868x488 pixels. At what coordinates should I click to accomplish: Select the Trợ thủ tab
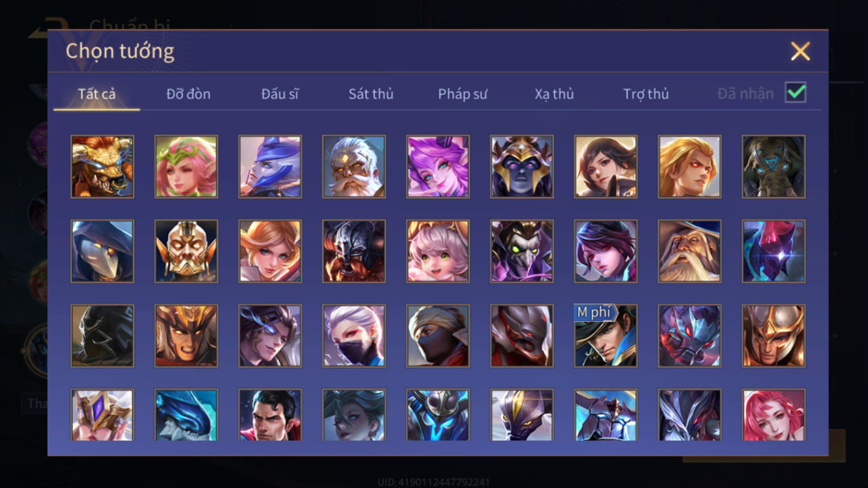(646, 94)
